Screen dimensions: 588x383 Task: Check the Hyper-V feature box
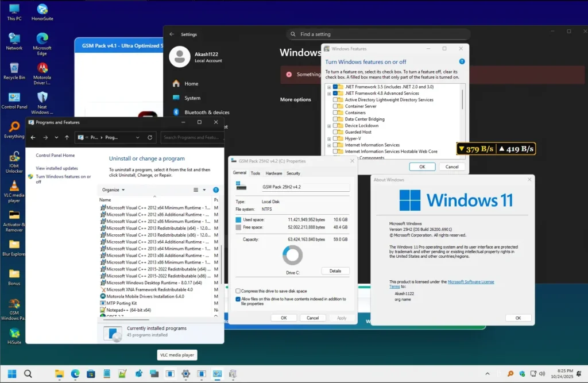pyautogui.click(x=335, y=138)
